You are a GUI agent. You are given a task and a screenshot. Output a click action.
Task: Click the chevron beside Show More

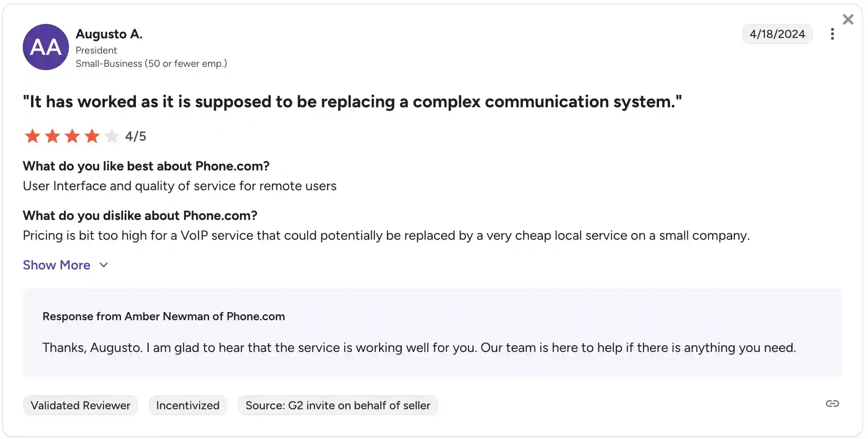click(104, 265)
